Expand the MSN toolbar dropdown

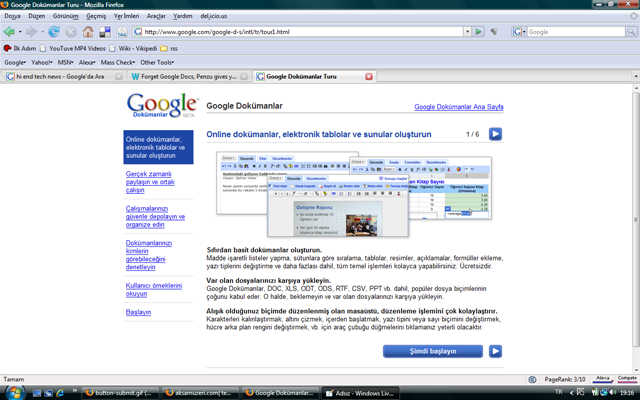click(66, 62)
